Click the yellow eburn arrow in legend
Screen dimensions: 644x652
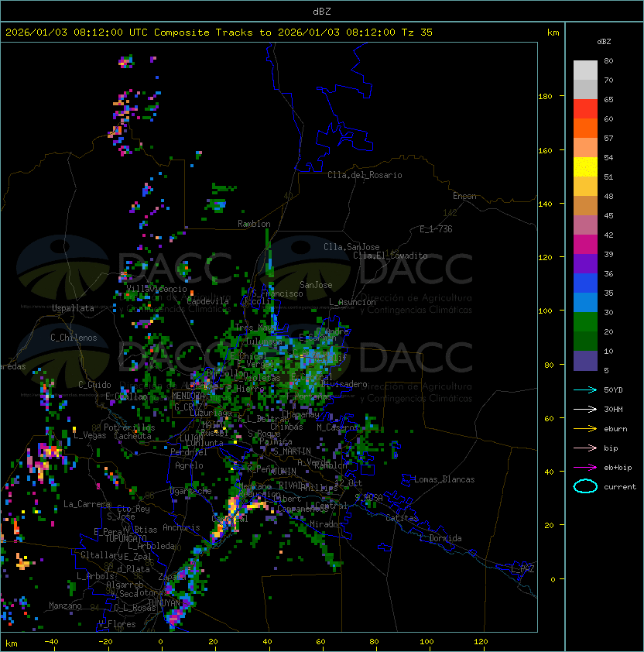pyautogui.click(x=585, y=428)
